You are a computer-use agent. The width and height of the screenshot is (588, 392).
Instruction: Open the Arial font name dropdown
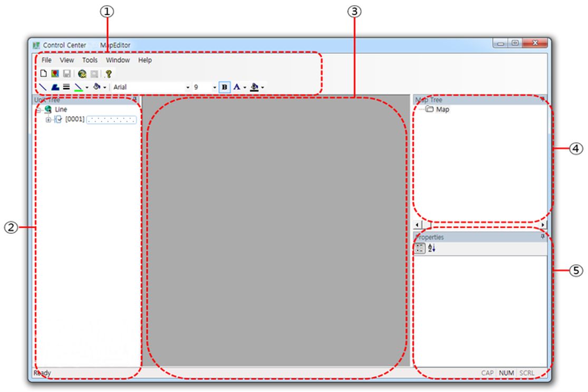click(x=188, y=88)
